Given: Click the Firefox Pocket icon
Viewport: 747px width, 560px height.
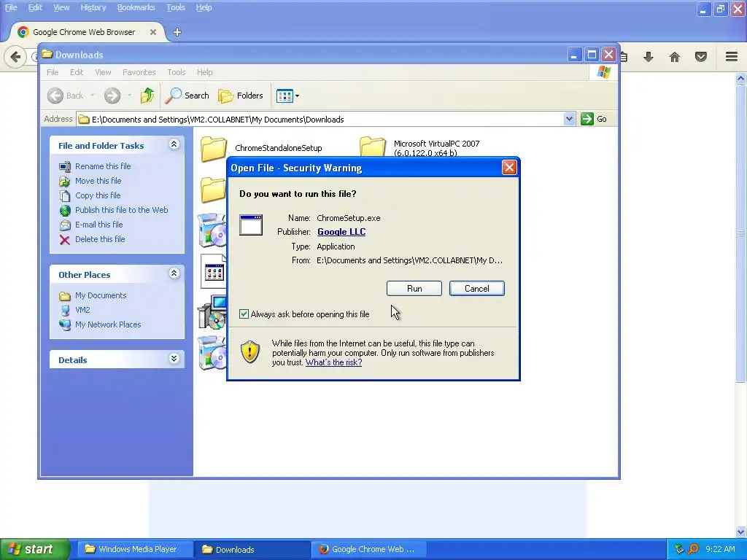Looking at the screenshot, I should 701,57.
